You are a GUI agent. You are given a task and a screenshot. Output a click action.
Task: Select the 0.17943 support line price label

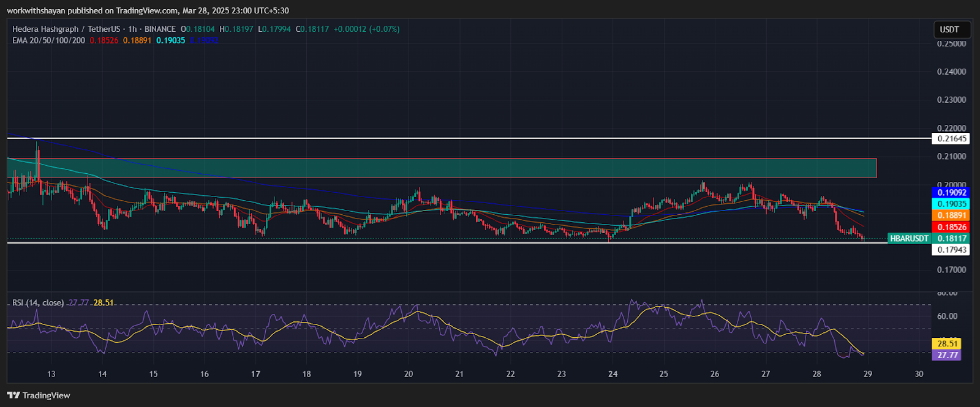click(x=952, y=250)
